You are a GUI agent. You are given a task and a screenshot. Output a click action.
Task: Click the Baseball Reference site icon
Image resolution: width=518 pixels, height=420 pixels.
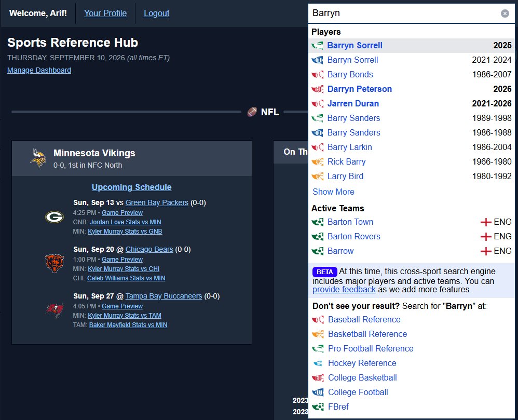click(318, 320)
